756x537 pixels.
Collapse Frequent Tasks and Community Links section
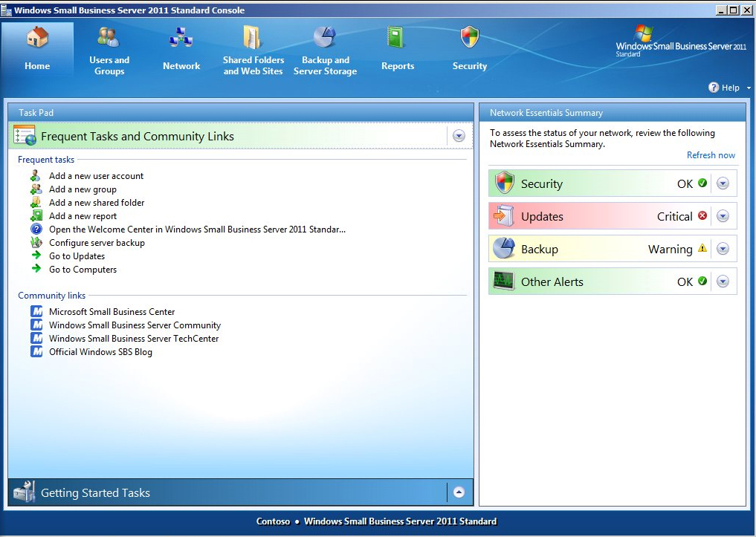(x=459, y=136)
